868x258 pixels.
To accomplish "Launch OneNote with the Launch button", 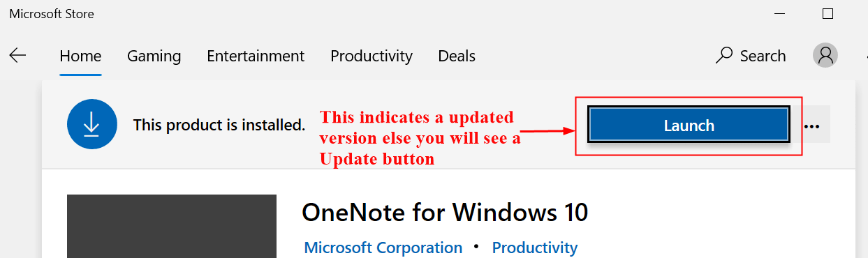I will [x=689, y=126].
